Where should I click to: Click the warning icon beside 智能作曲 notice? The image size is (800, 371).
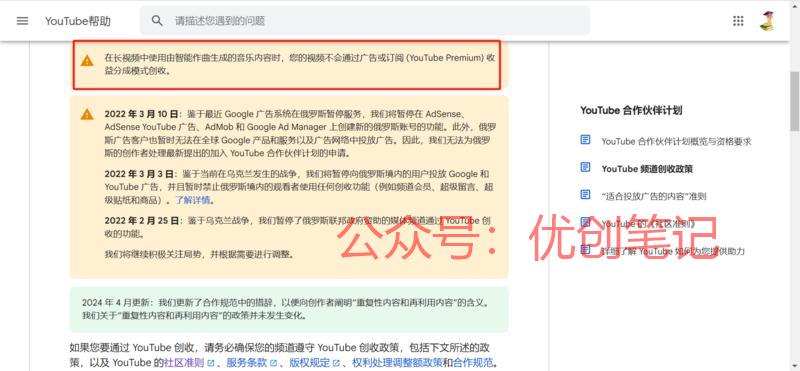coord(87,61)
